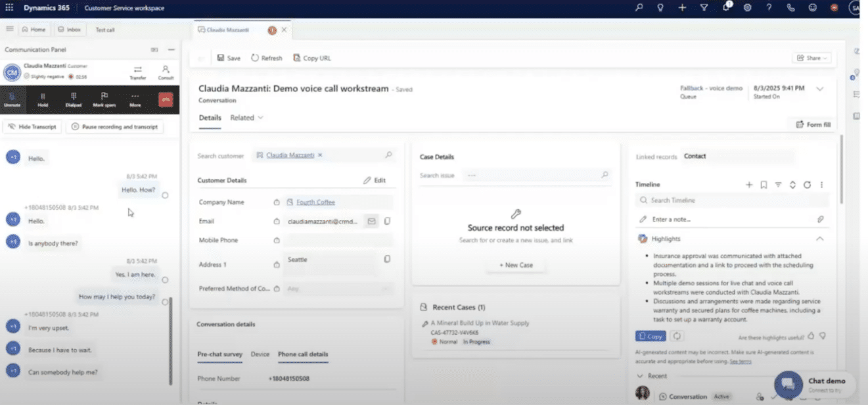Click the Transfer call icon
The height and width of the screenshot is (405, 868).
click(x=138, y=72)
